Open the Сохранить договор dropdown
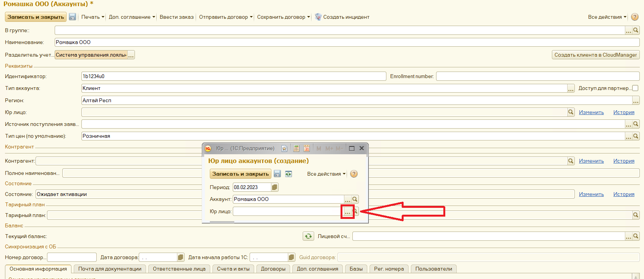644x279 pixels. 283,17
